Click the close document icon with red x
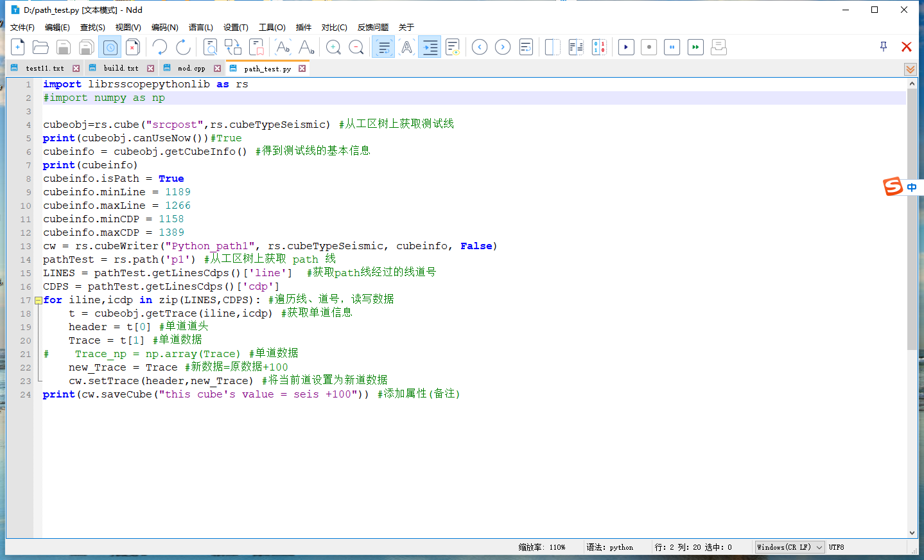924x560 pixels. click(x=133, y=47)
